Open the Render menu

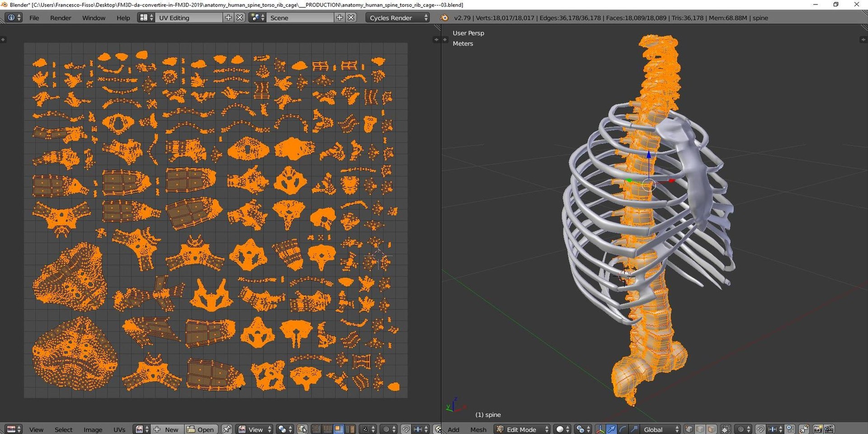point(61,18)
